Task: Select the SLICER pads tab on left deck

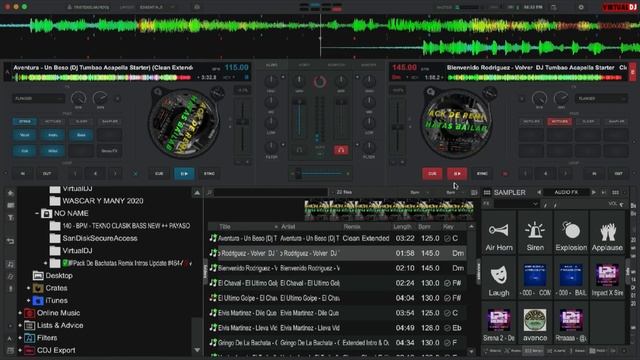Action: click(x=81, y=121)
